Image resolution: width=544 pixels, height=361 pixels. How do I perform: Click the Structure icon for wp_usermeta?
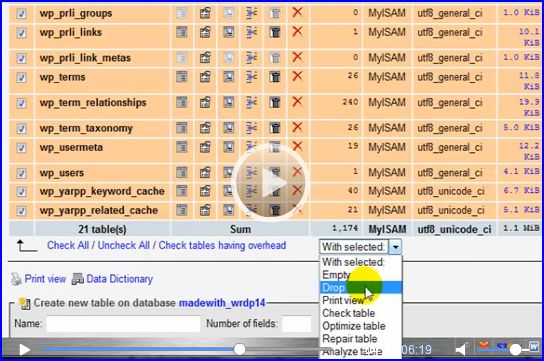pos(205,147)
